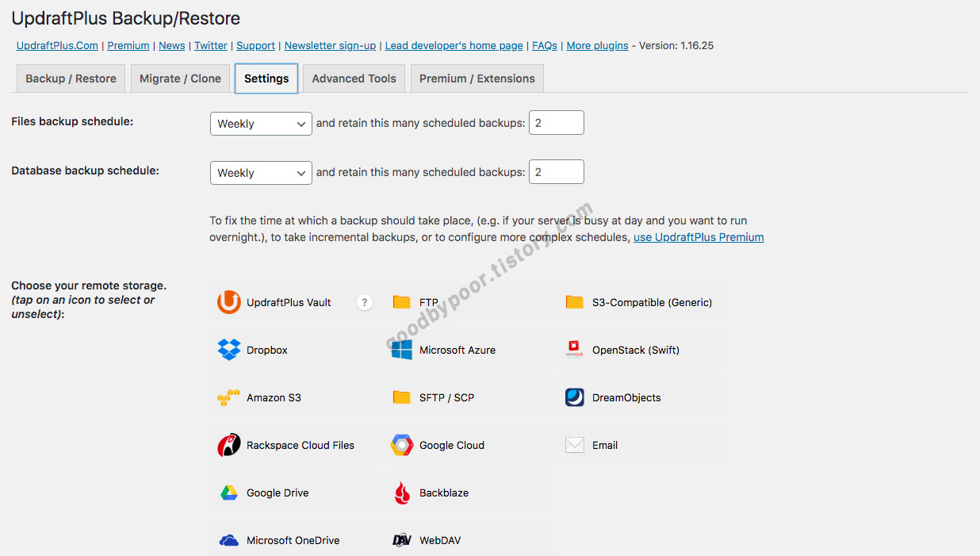
Task: Select the UpdraftPlus Vault storage icon
Action: (229, 302)
